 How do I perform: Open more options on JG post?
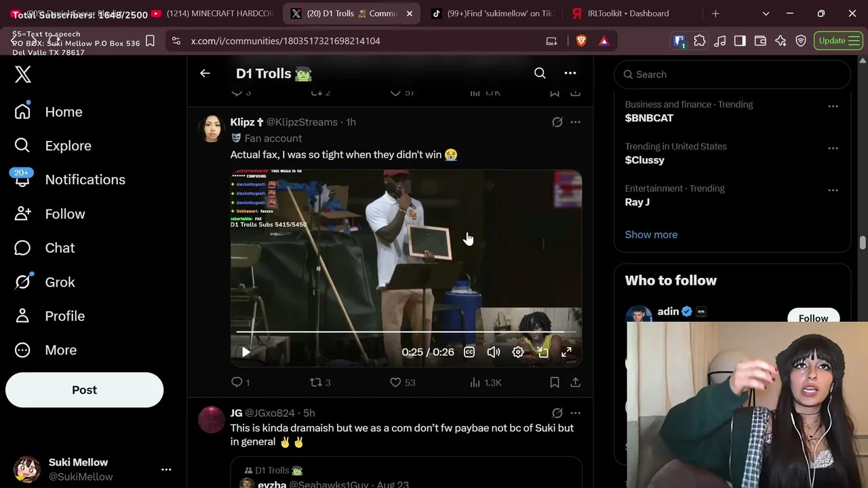[576, 413]
